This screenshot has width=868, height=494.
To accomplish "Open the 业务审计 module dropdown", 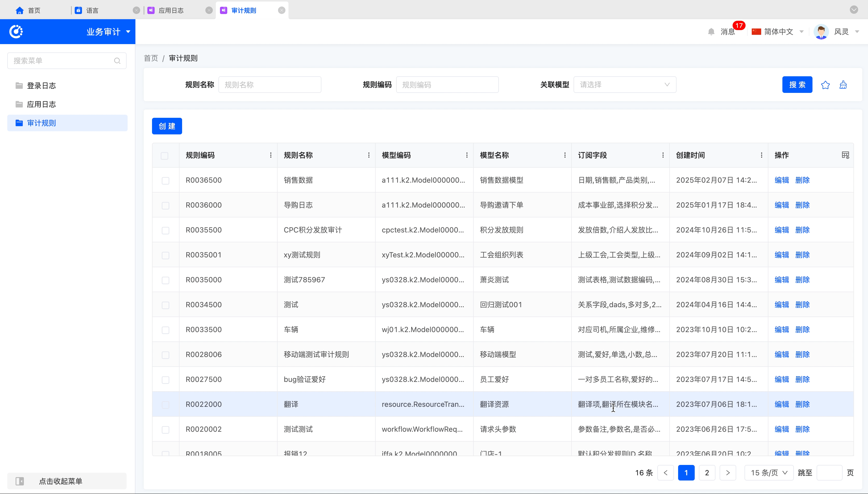I will click(108, 32).
